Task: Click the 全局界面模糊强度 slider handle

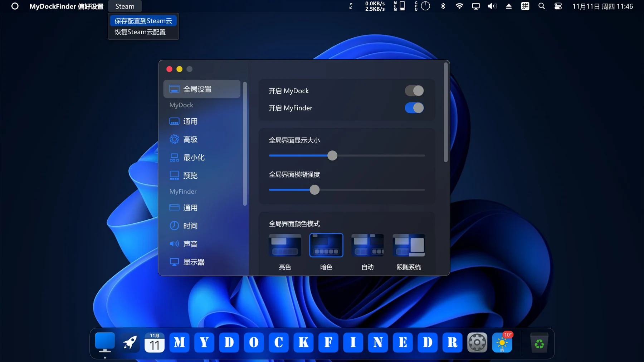Action: coord(314,190)
